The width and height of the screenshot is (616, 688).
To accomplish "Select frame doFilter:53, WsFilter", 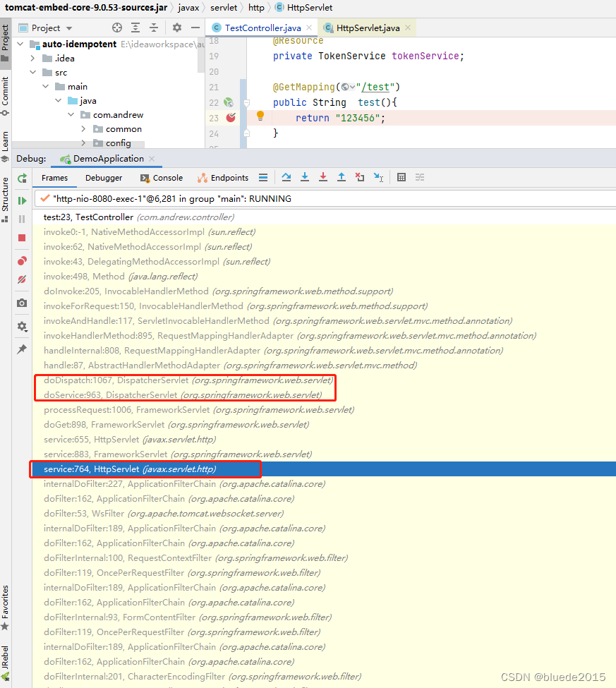I will point(324,514).
